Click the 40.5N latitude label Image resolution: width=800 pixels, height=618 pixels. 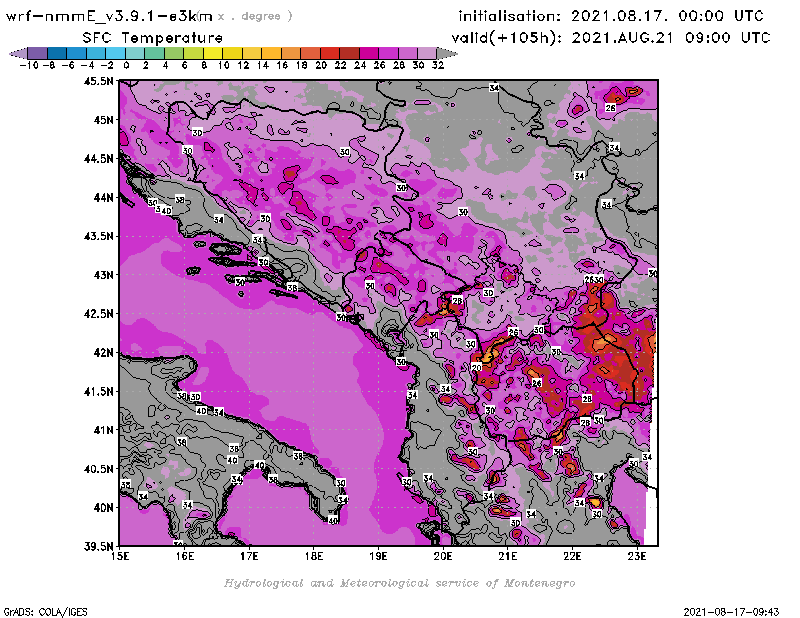(98, 469)
